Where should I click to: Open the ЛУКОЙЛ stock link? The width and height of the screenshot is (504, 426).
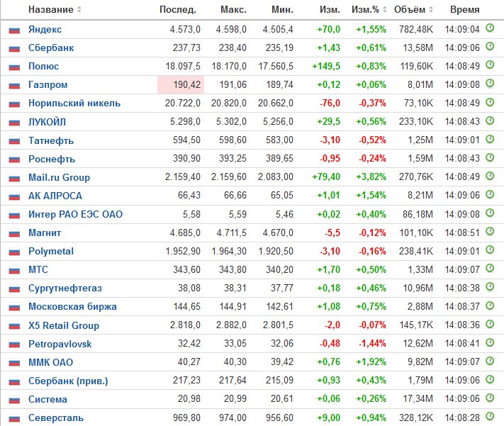coord(47,122)
